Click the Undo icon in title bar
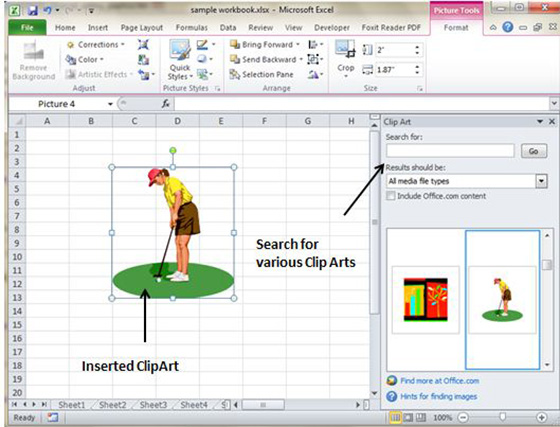560x427 pixels. pyautogui.click(x=48, y=10)
